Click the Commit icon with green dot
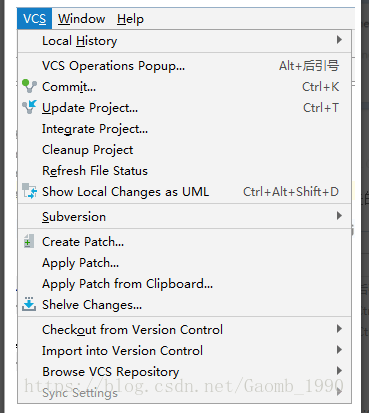 click(29, 86)
